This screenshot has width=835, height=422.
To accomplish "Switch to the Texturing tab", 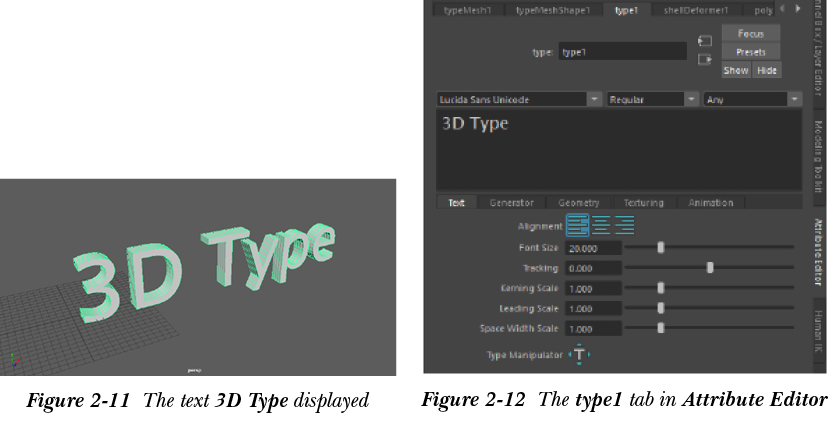I will coord(643,203).
